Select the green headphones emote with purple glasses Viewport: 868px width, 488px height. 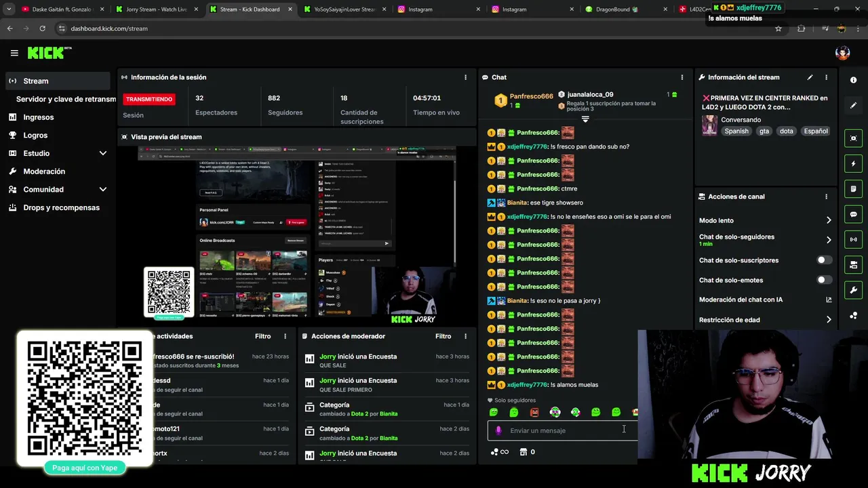click(x=555, y=412)
